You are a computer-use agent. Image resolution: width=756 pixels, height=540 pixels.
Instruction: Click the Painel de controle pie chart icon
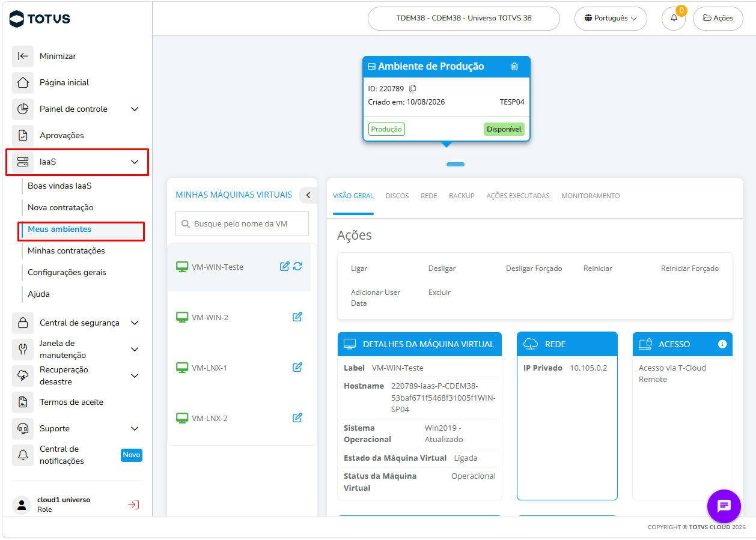(23, 109)
